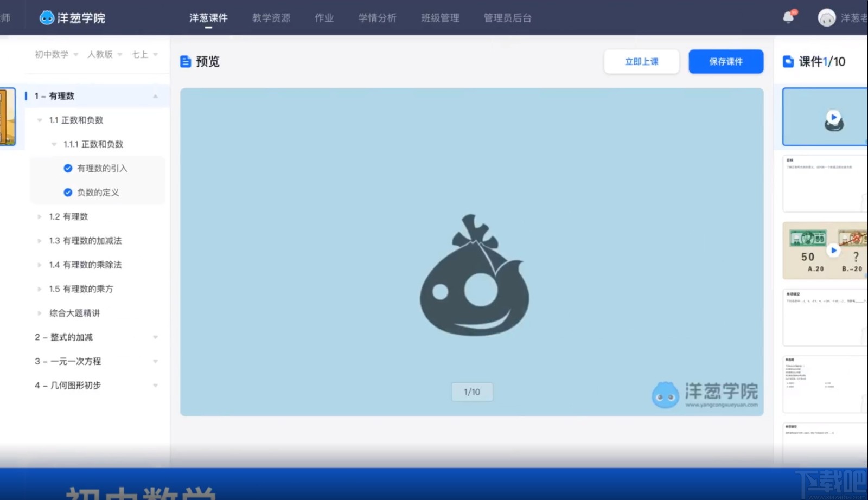Select the fourth courseware slide thumbnail
The height and width of the screenshot is (500, 868).
825,317
